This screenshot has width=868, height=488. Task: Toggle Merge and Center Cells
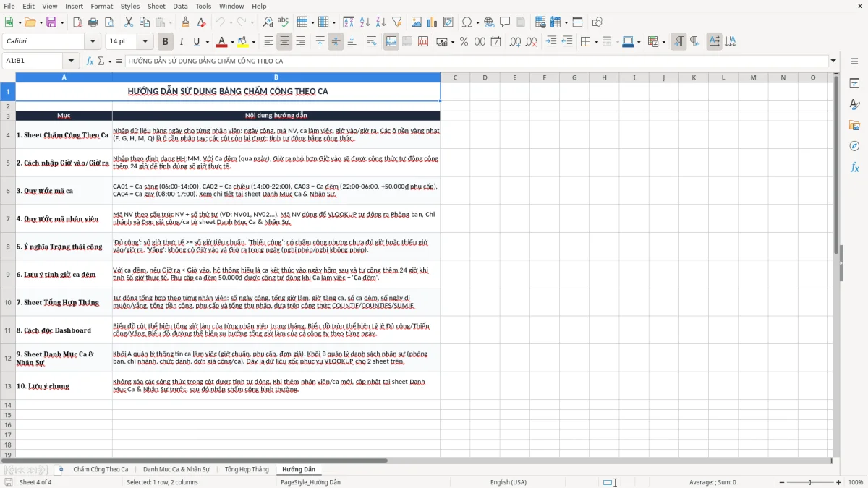[x=391, y=42]
